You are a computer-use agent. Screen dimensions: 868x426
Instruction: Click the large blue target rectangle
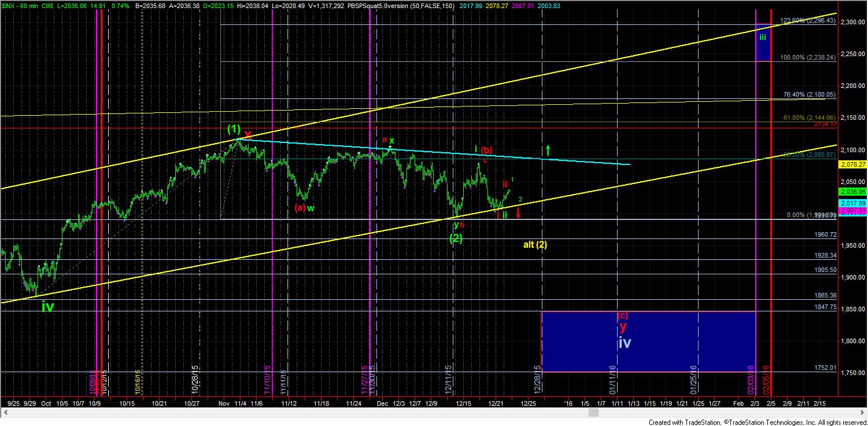click(x=648, y=341)
